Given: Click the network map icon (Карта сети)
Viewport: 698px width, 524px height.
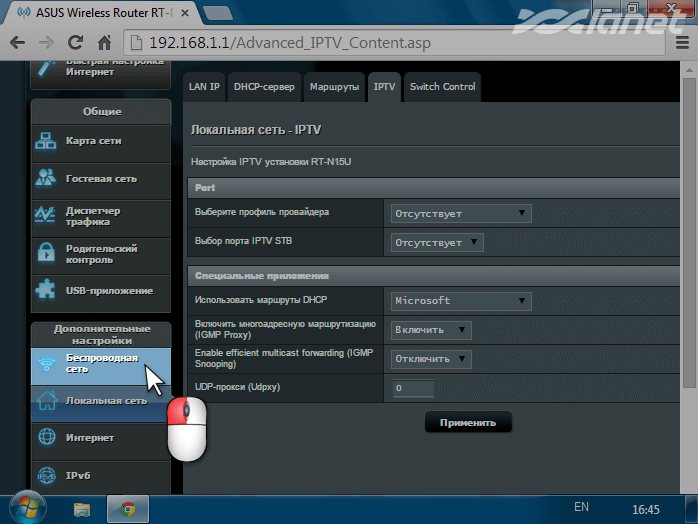Looking at the screenshot, I should tap(47, 141).
